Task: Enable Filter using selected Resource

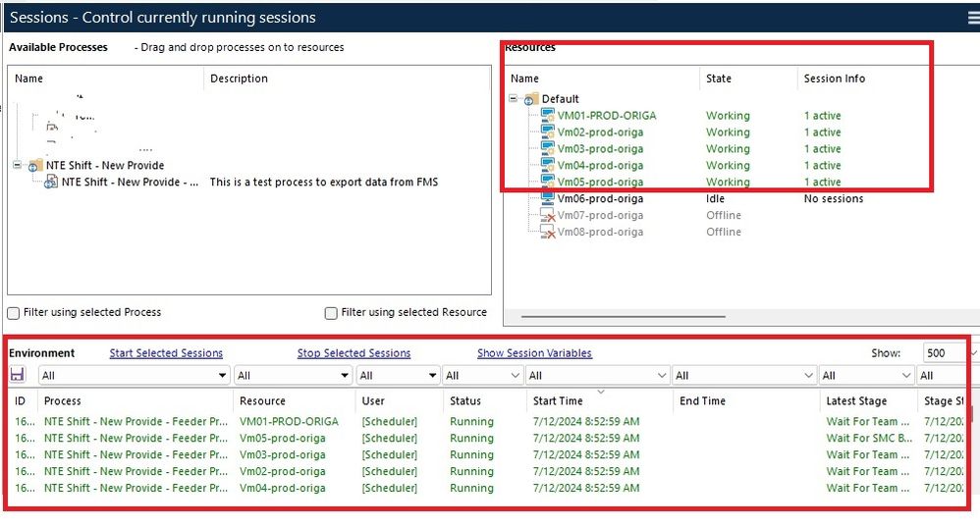Action: (x=331, y=313)
